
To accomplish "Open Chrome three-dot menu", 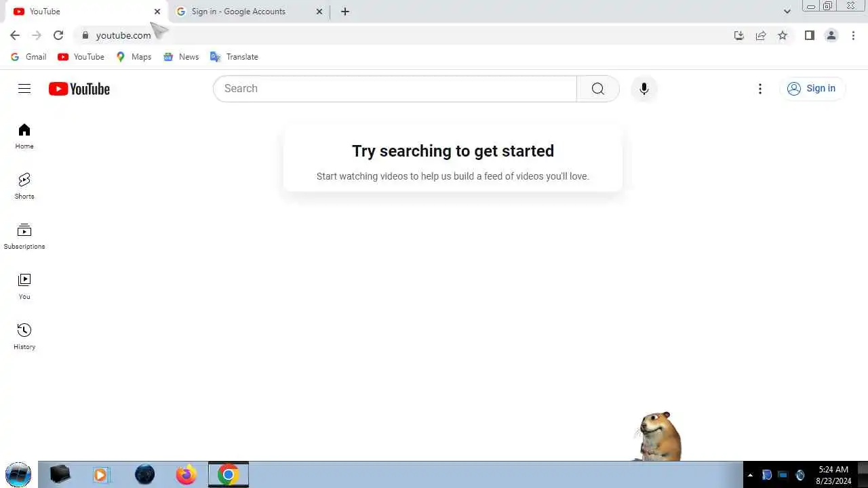I will pyautogui.click(x=853, y=35).
